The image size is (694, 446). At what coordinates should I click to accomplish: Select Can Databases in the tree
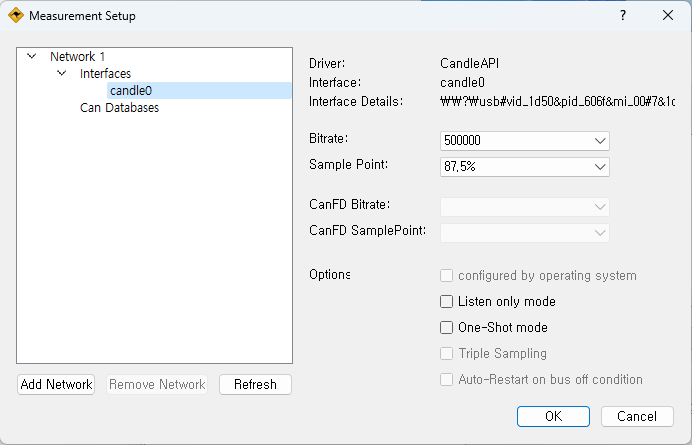pyautogui.click(x=119, y=108)
